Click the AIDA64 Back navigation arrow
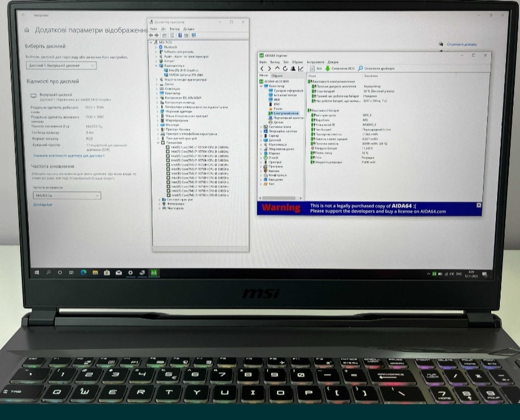Image resolution: width=520 pixels, height=420 pixels. (262, 68)
